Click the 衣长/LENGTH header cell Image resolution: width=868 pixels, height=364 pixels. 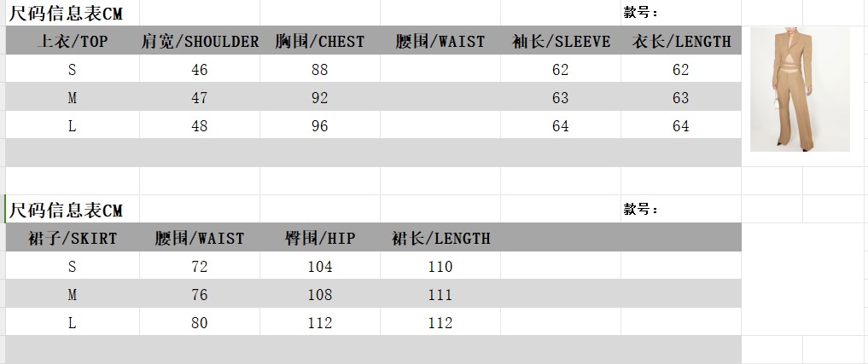click(x=681, y=42)
